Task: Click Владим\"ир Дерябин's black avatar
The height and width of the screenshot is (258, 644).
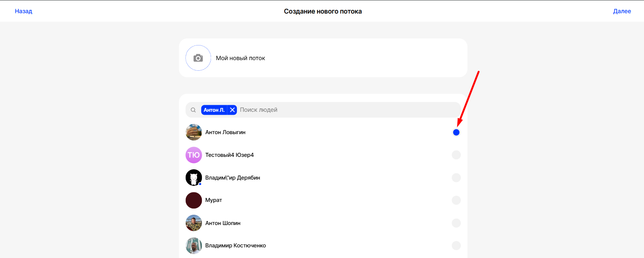Action: pyautogui.click(x=194, y=178)
